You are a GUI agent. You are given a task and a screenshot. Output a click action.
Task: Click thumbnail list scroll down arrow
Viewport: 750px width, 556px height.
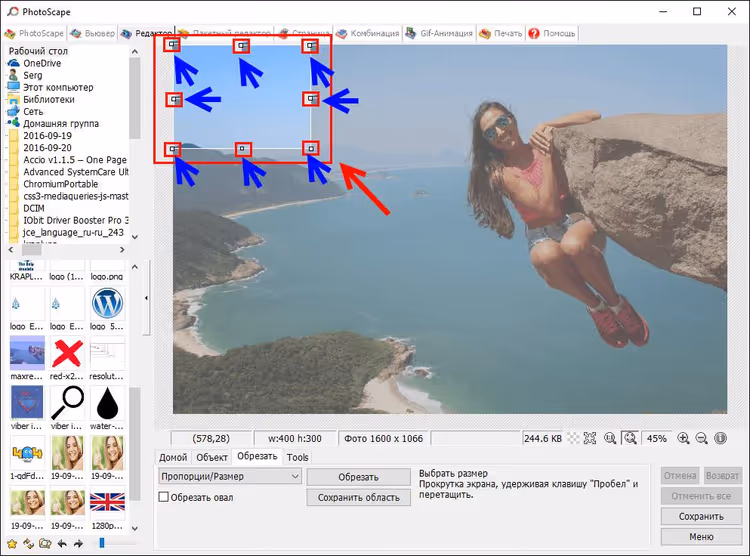click(135, 528)
